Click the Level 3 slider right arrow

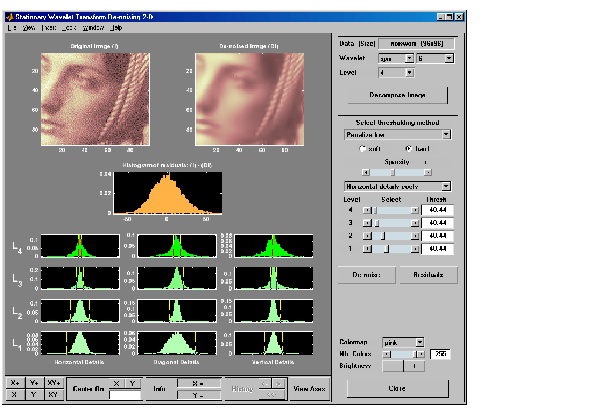[415, 223]
